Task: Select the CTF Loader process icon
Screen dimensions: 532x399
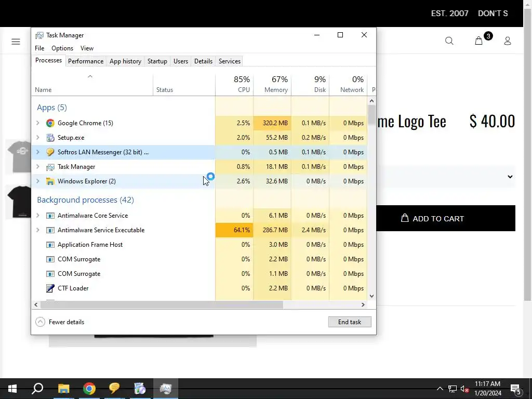Action: [50, 288]
